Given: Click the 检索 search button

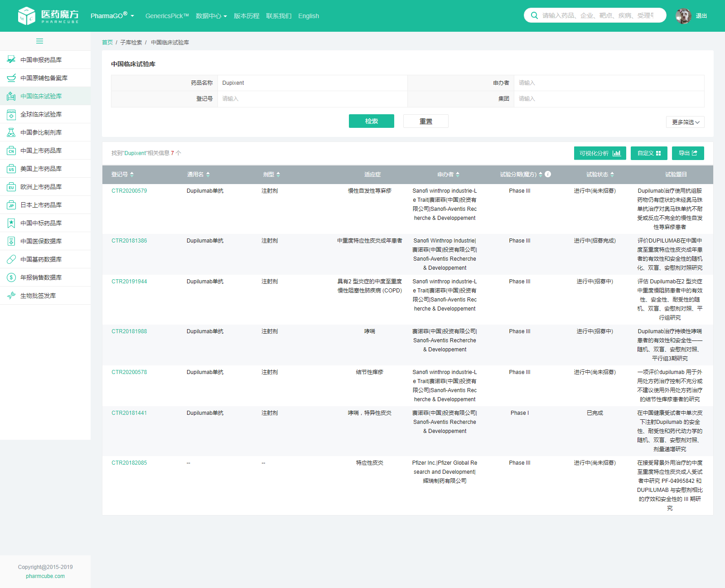Looking at the screenshot, I should point(371,121).
